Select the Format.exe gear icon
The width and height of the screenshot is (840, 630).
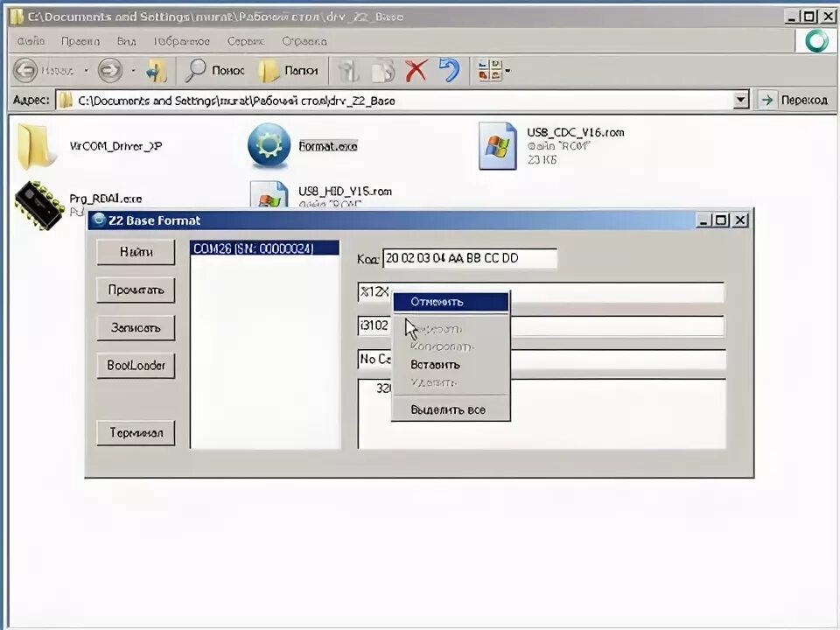[x=269, y=144]
